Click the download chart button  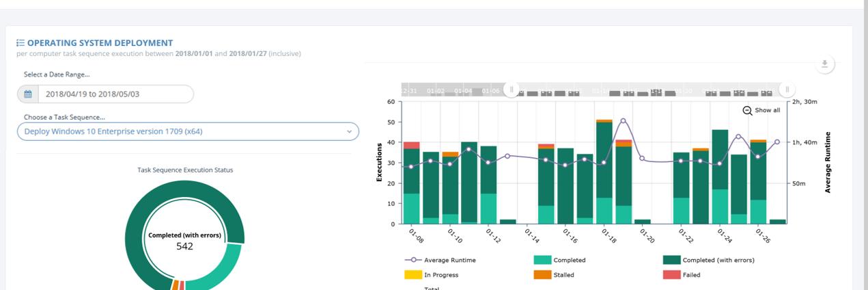click(x=825, y=64)
